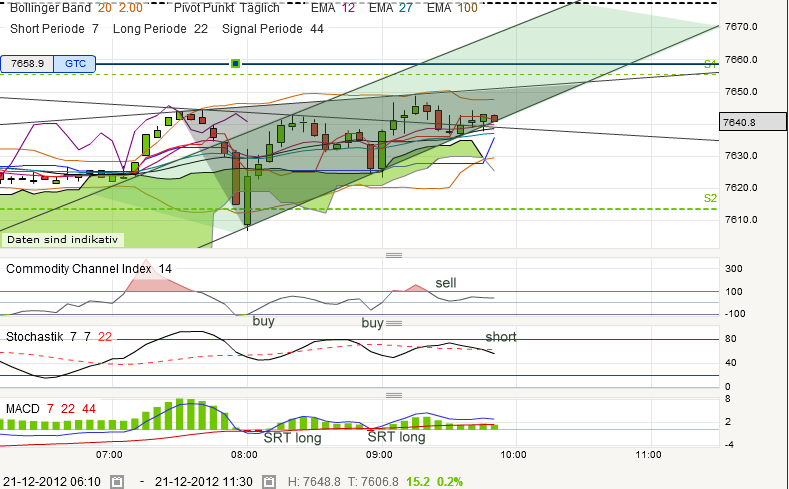Click the short annotation on Stochastik
Image resolution: width=789 pixels, height=489 pixels.
coord(501,337)
